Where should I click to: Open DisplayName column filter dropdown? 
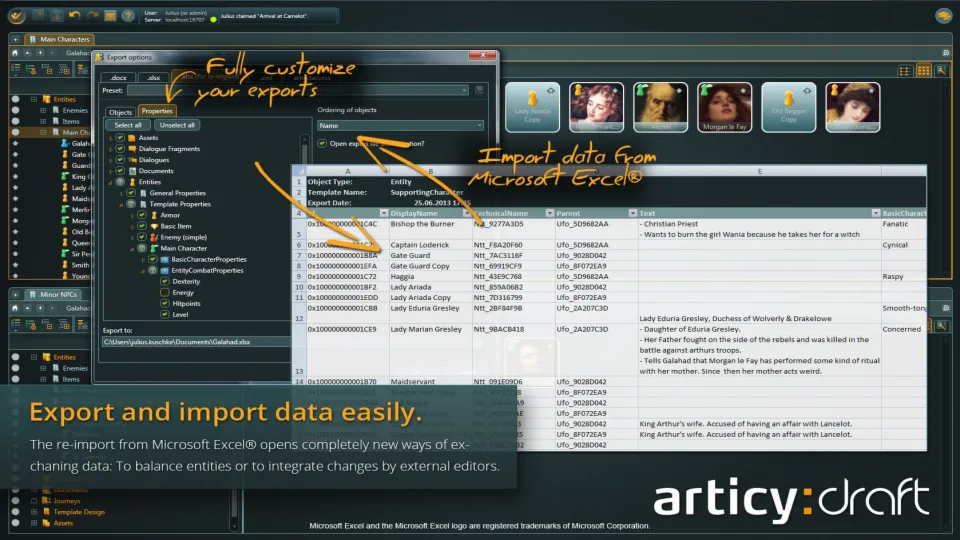[467, 213]
